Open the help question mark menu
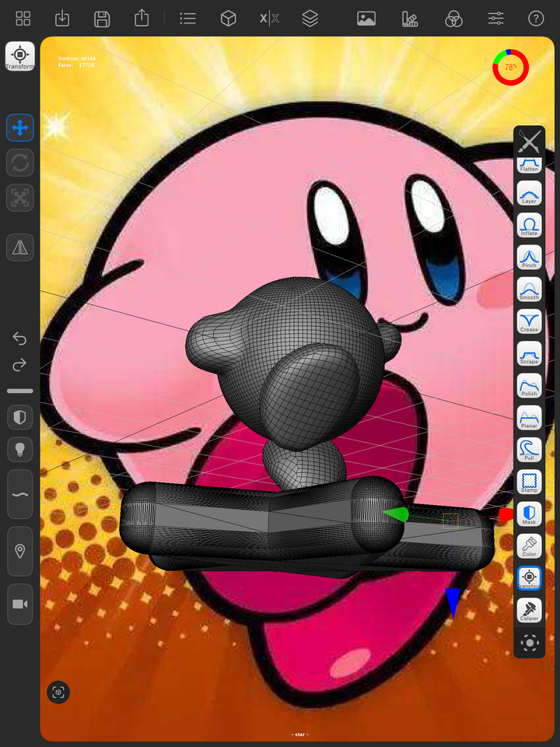The height and width of the screenshot is (747, 560). [536, 19]
